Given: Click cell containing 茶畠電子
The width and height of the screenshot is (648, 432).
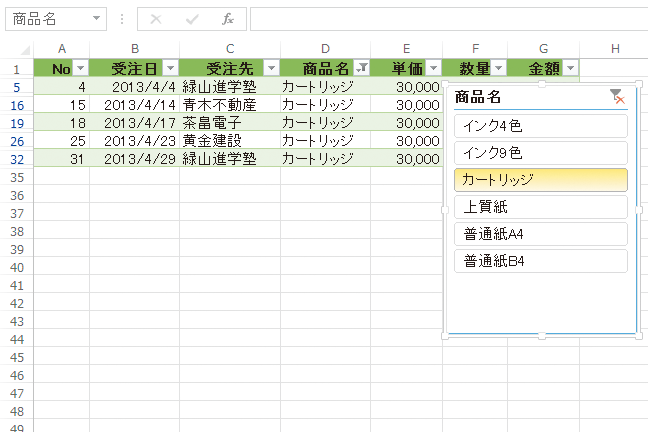Looking at the screenshot, I should (230, 123).
